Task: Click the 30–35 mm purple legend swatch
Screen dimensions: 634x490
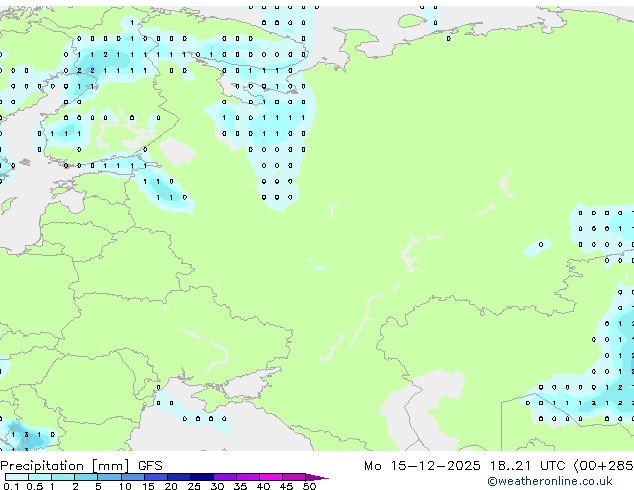Action: [x=225, y=477]
